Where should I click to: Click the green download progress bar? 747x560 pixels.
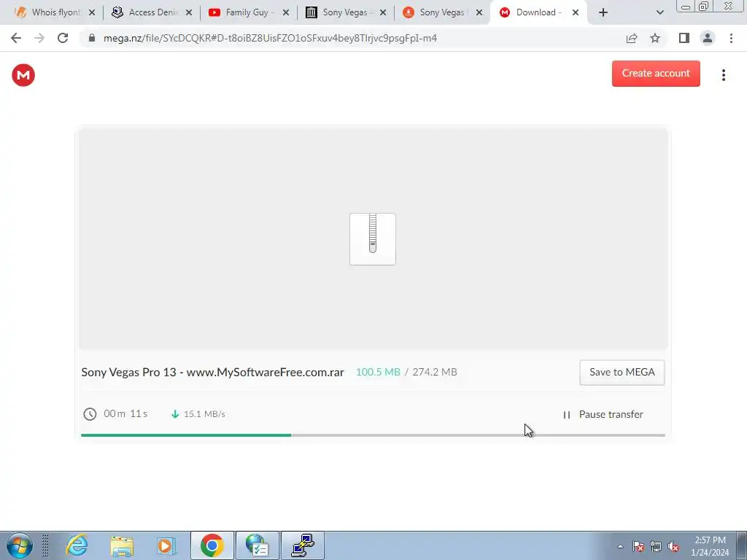click(186, 435)
